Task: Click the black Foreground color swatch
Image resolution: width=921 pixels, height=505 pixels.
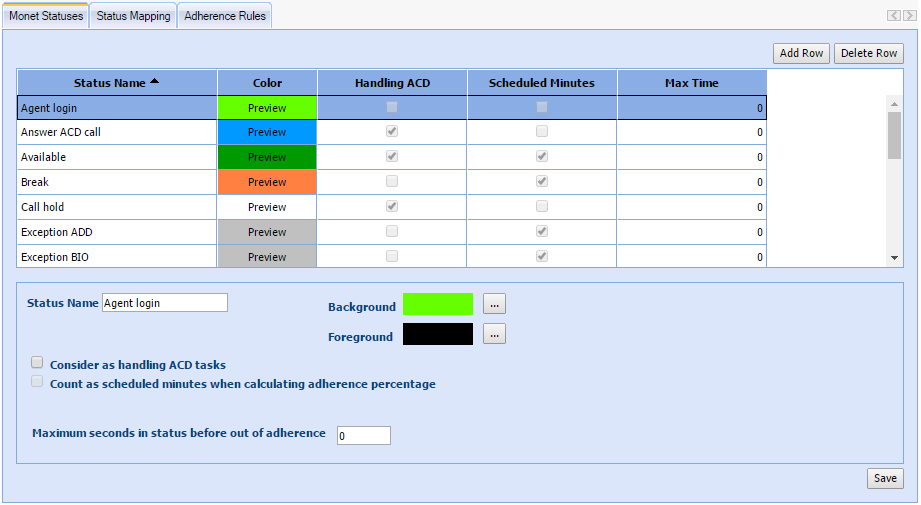Action: (438, 335)
